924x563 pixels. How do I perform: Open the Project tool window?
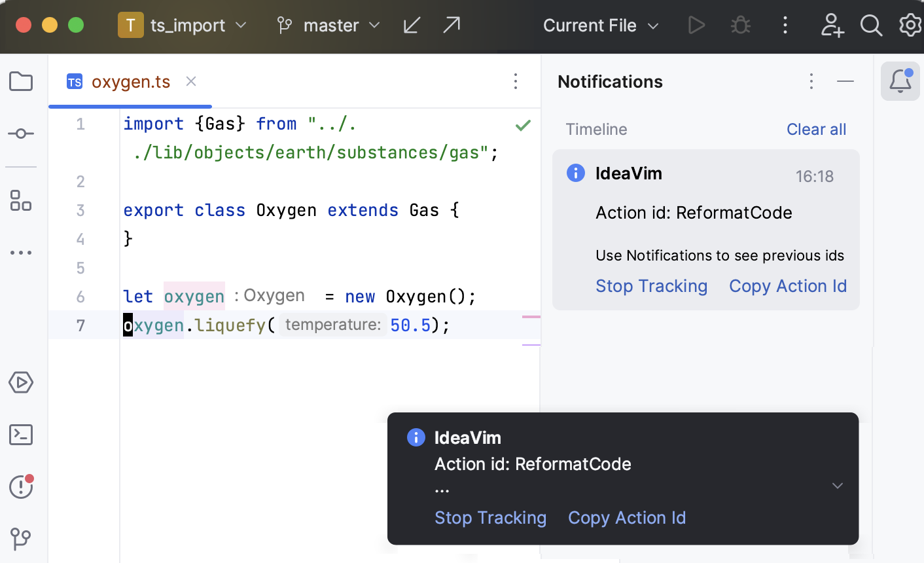pyautogui.click(x=20, y=81)
